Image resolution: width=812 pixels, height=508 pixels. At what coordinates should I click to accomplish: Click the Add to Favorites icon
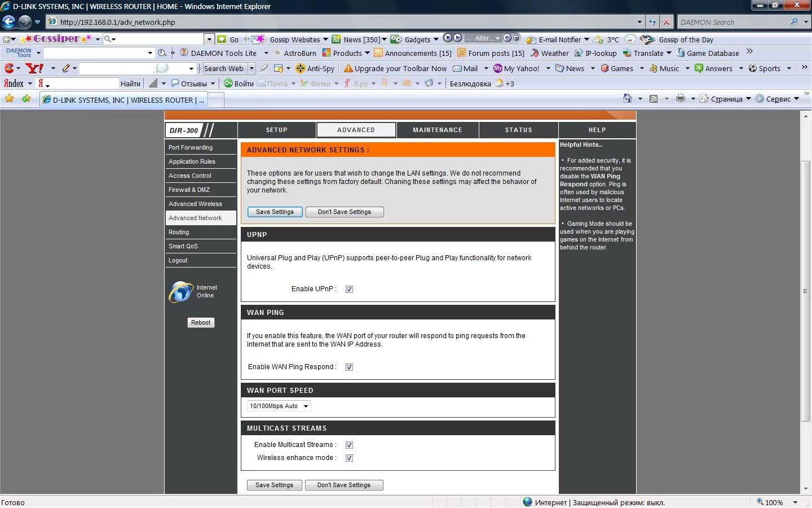tap(26, 99)
